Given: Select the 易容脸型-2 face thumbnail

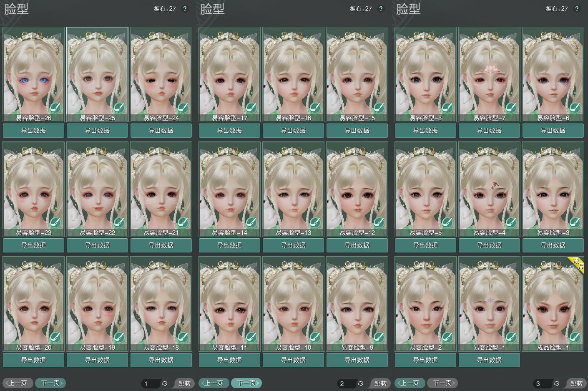Looking at the screenshot, I should click(426, 304).
